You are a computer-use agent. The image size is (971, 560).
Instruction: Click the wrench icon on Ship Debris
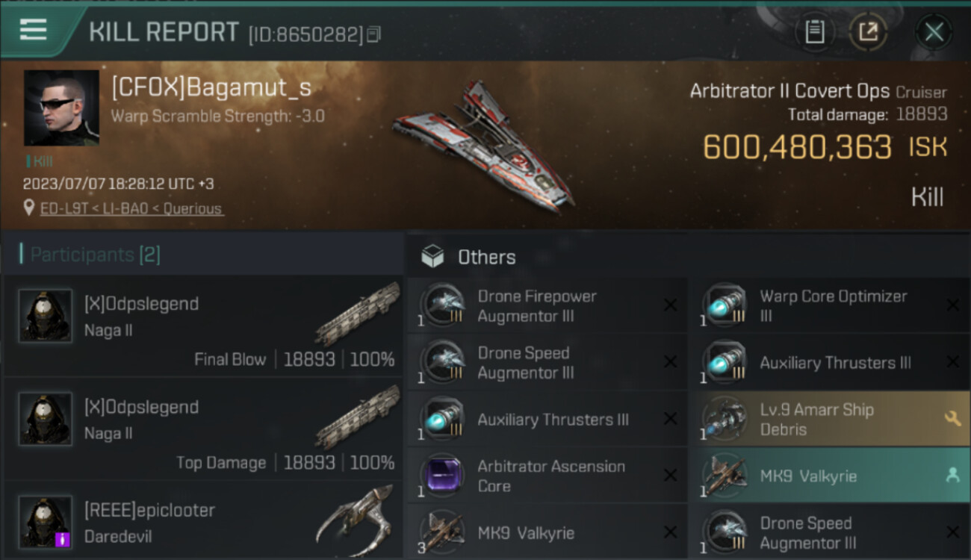952,419
